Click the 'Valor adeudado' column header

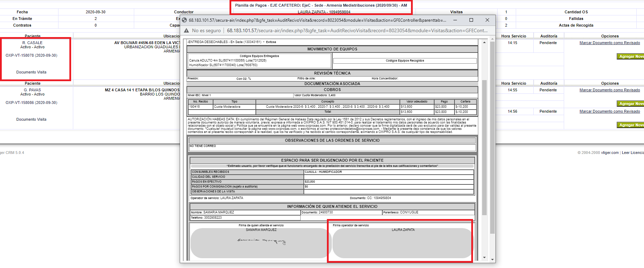[x=417, y=101]
